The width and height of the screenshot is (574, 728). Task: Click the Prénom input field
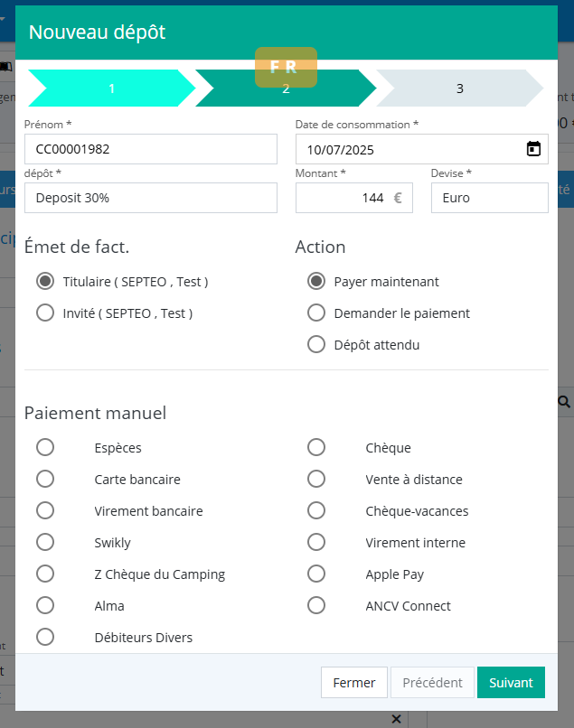coord(151,149)
